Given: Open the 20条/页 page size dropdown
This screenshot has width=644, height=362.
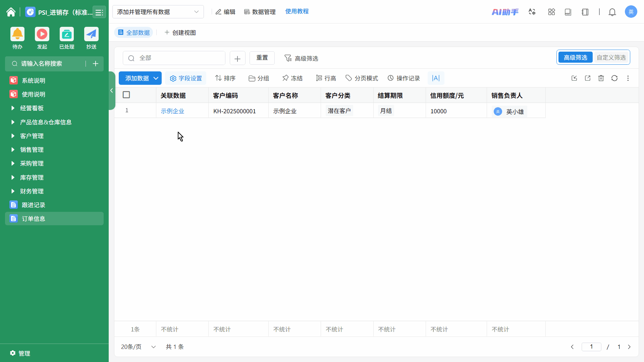Looking at the screenshot, I should coord(138,347).
